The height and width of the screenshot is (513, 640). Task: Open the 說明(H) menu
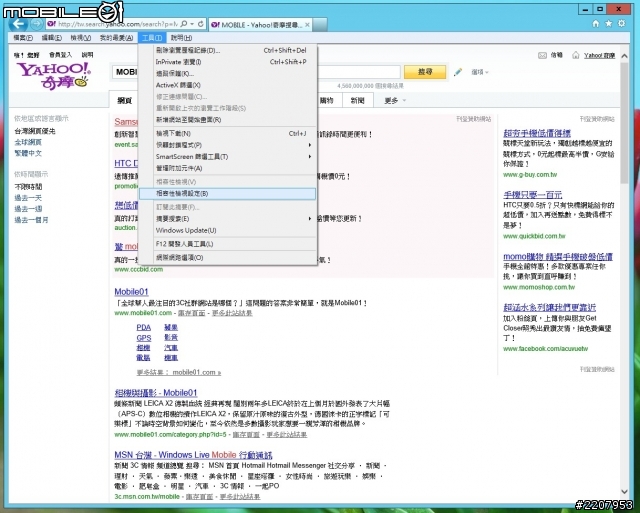(x=181, y=38)
